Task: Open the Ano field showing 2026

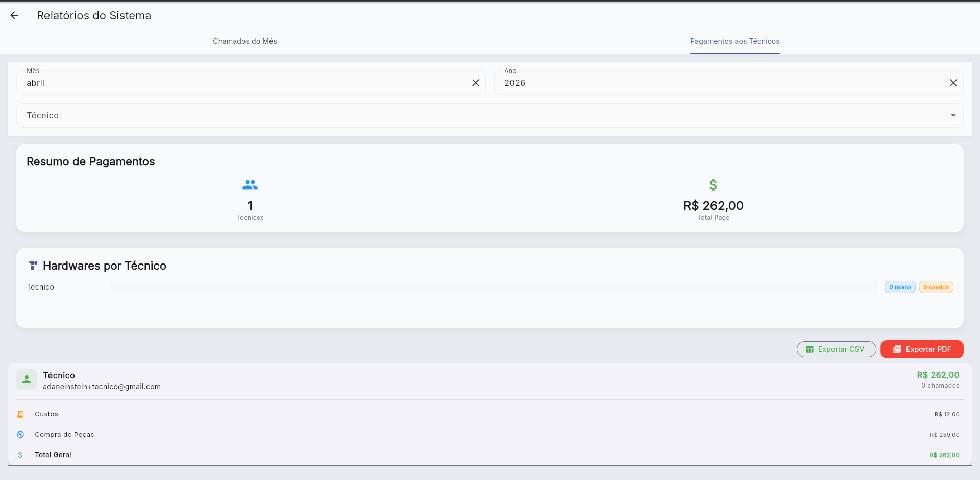Action: click(x=720, y=83)
